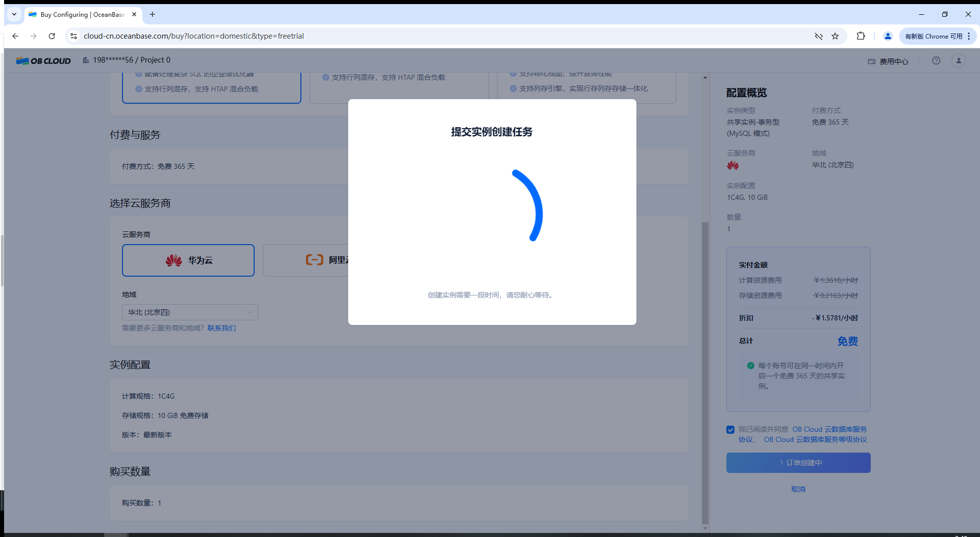Screen dimensions: 980x537
Task: Open the 费用中心 billing center
Action: click(x=888, y=61)
